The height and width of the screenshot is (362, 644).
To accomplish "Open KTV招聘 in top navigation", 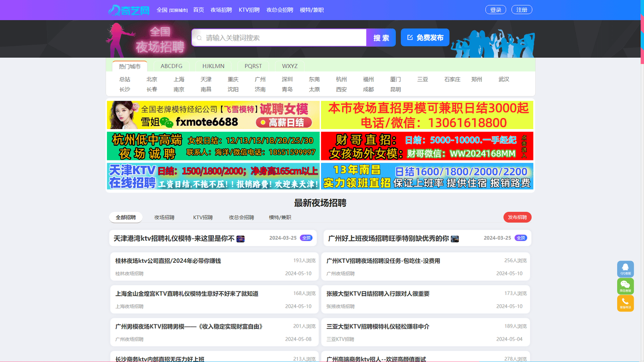I will 249,10.
